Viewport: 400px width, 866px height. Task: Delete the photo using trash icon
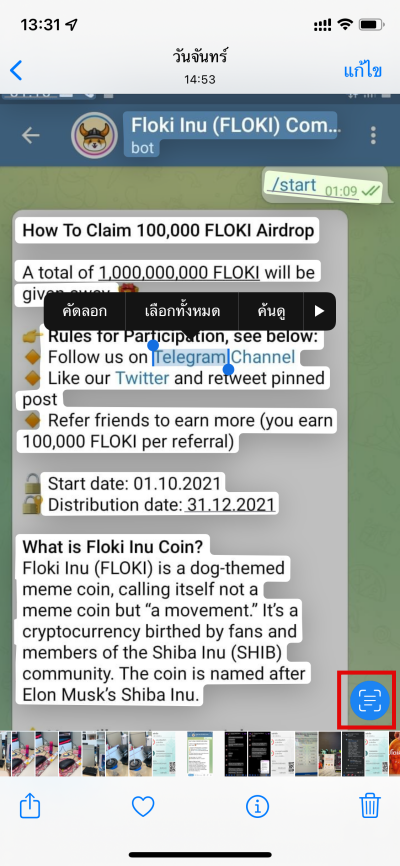(370, 806)
